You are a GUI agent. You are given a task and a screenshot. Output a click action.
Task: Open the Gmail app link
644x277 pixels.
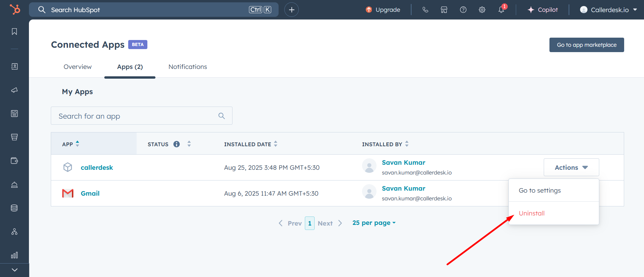90,193
